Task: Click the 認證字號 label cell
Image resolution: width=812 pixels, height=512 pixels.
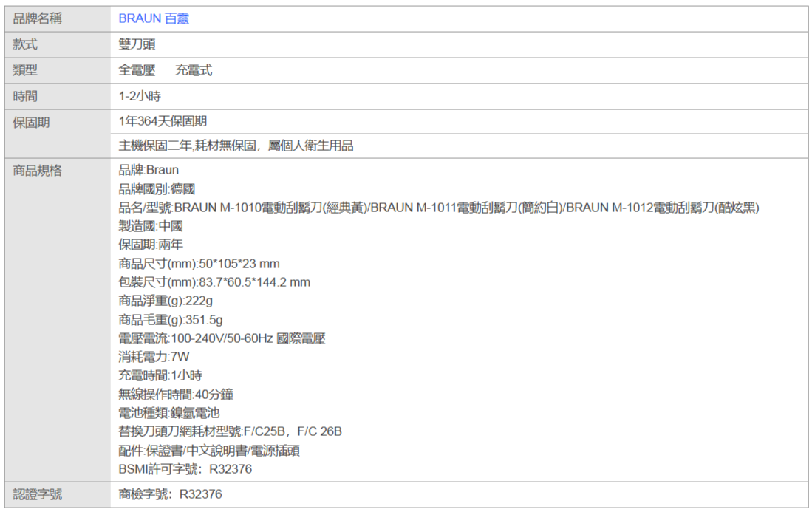Action: coord(58,495)
